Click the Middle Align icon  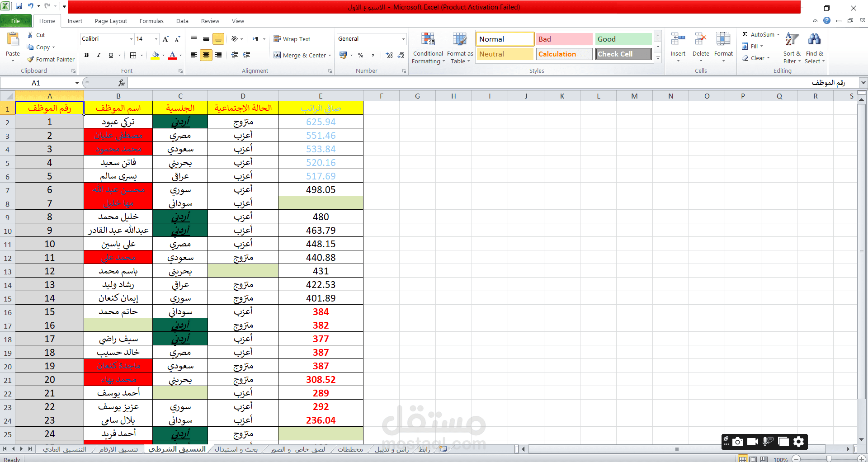click(x=206, y=39)
